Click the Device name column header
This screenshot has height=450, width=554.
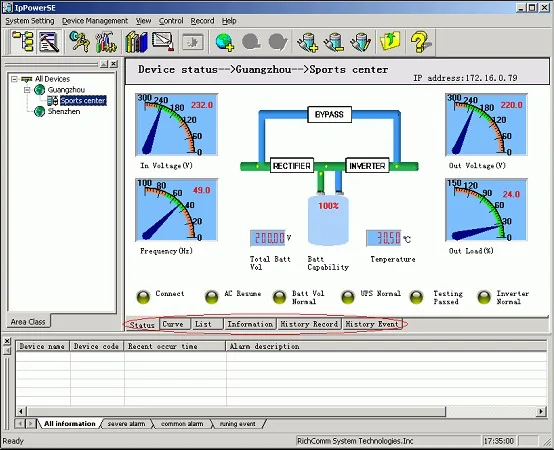(43, 346)
